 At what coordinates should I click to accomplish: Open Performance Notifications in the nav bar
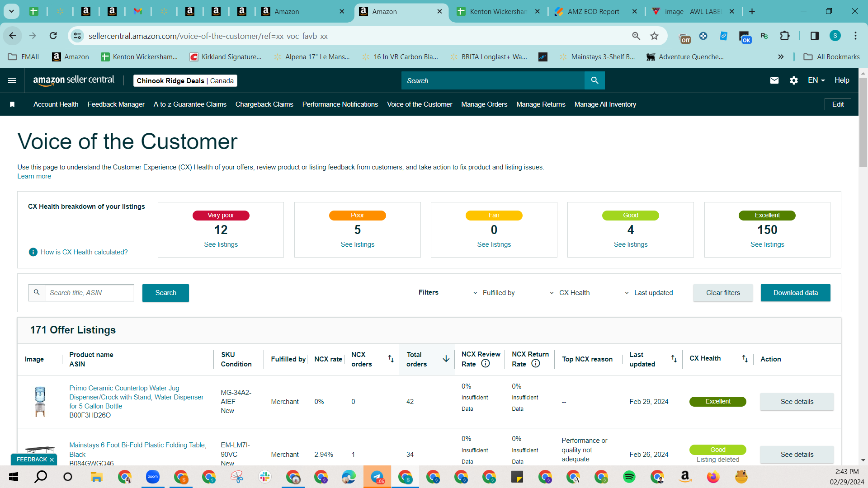coord(340,104)
